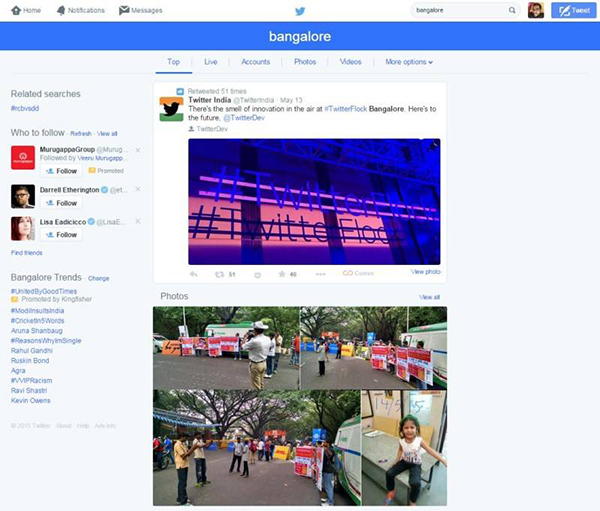Open Messages envelope

(140, 10)
